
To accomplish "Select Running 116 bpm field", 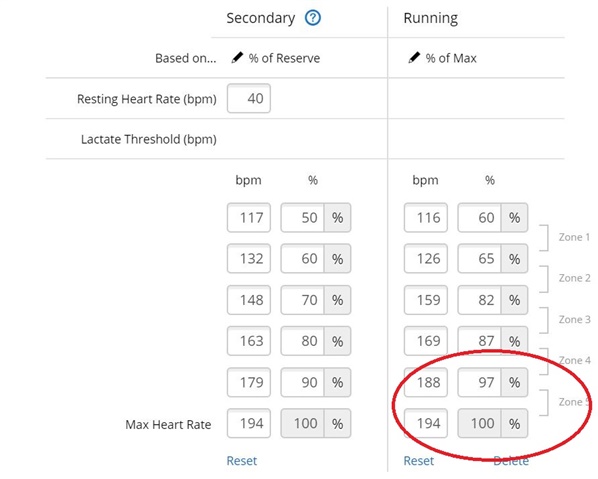I will pyautogui.click(x=426, y=217).
